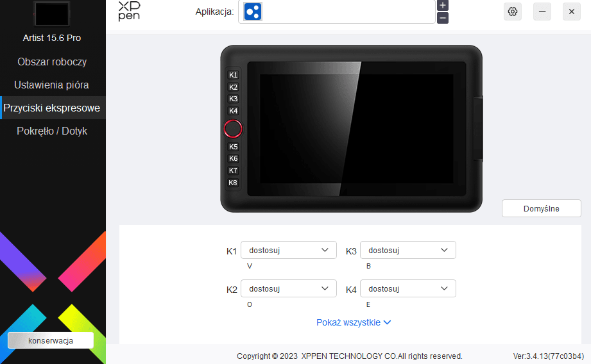Go to the Pokrętło / Dotyk section
Viewport: 591px width, 364px height.
pyautogui.click(x=52, y=131)
